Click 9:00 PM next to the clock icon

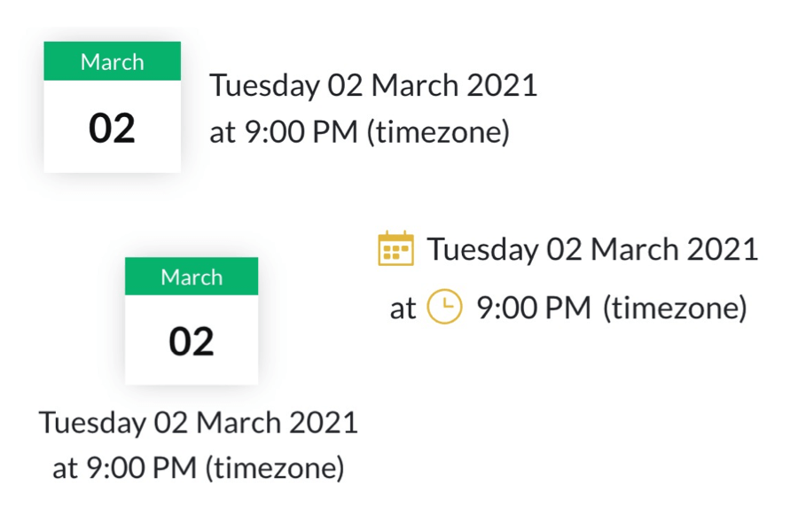click(534, 308)
